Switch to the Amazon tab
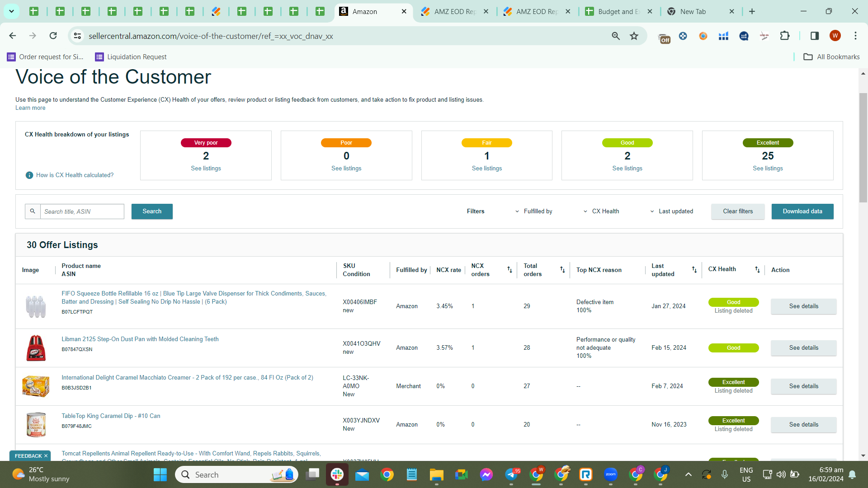Image resolution: width=868 pixels, height=488 pixels. point(373,11)
